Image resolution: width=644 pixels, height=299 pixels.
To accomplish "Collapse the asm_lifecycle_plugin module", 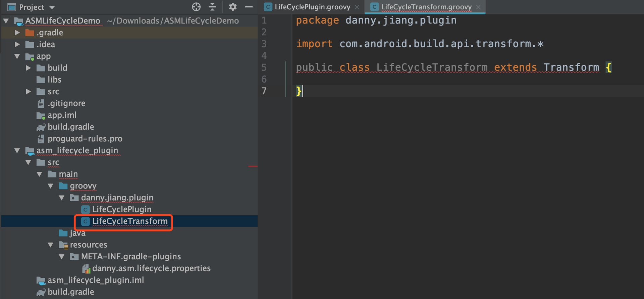I will click(17, 151).
